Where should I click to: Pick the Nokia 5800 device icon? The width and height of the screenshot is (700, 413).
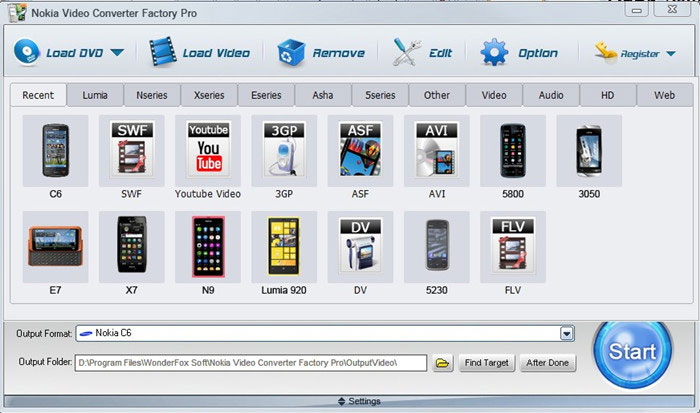(x=513, y=151)
